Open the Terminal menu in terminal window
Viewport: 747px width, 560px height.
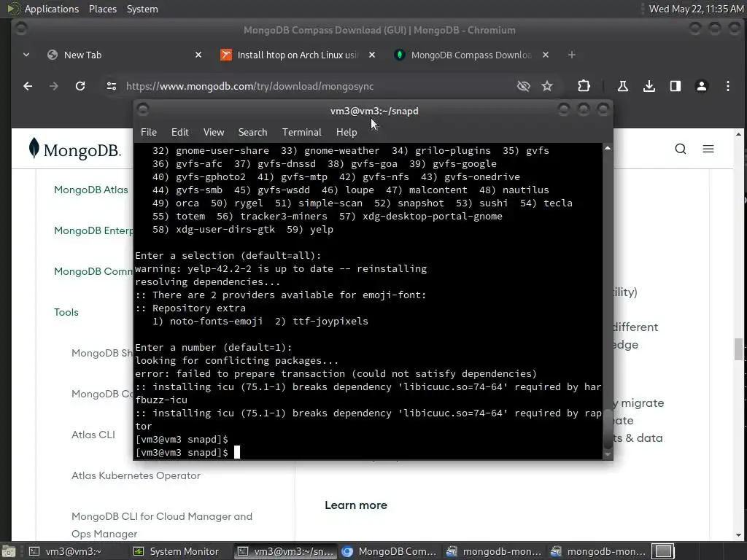tap(301, 132)
